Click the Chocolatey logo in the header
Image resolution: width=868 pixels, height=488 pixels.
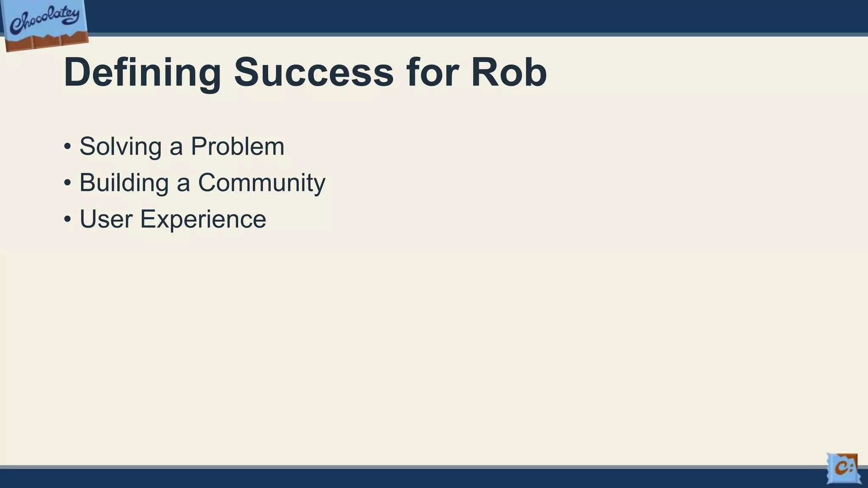(x=45, y=25)
